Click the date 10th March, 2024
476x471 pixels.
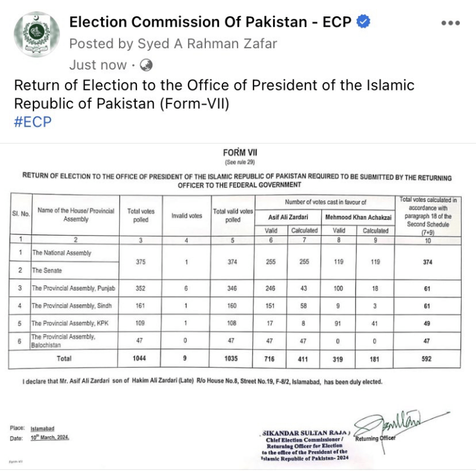50,437
